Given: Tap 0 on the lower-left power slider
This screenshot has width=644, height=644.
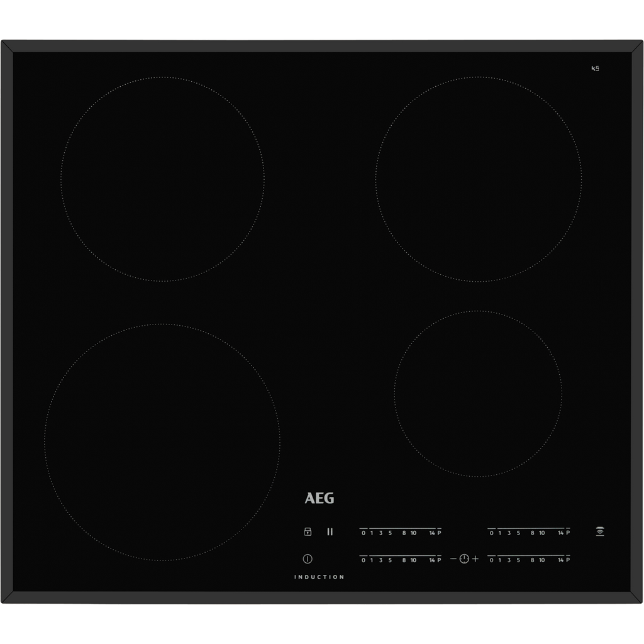Looking at the screenshot, I should coord(363,558).
